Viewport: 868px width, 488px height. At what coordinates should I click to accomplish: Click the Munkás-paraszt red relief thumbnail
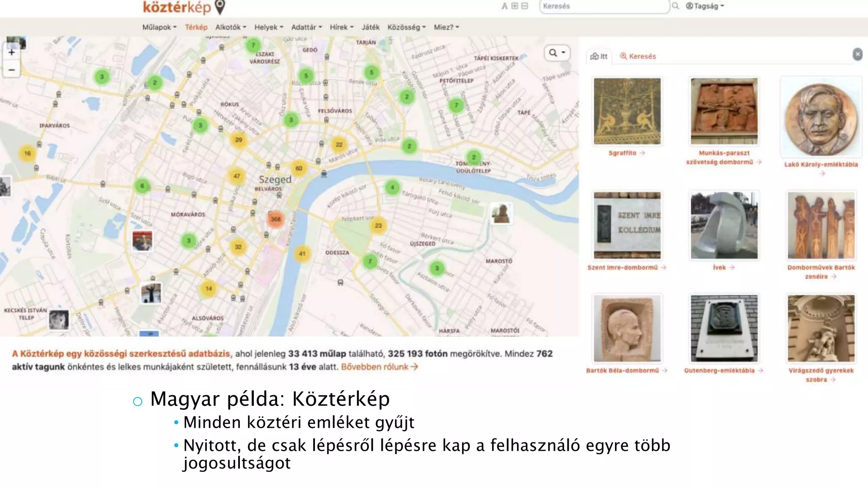pos(724,111)
